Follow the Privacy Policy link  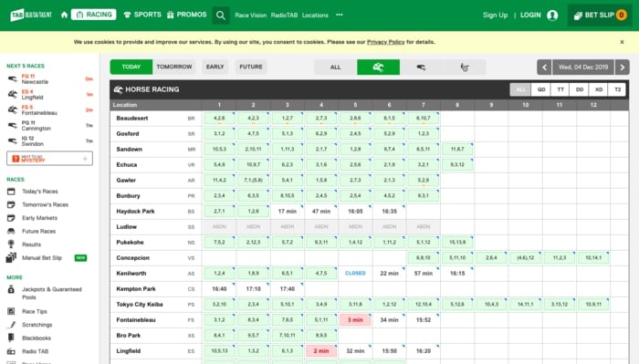385,42
